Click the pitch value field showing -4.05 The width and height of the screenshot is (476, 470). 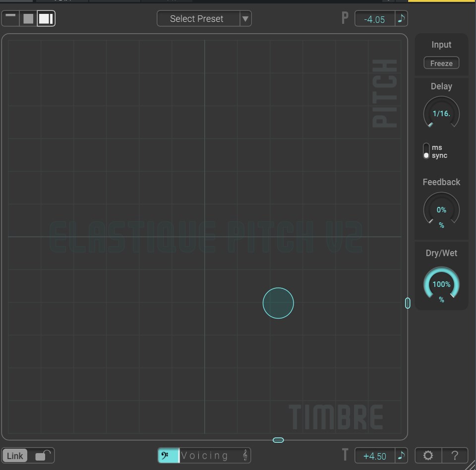point(374,19)
